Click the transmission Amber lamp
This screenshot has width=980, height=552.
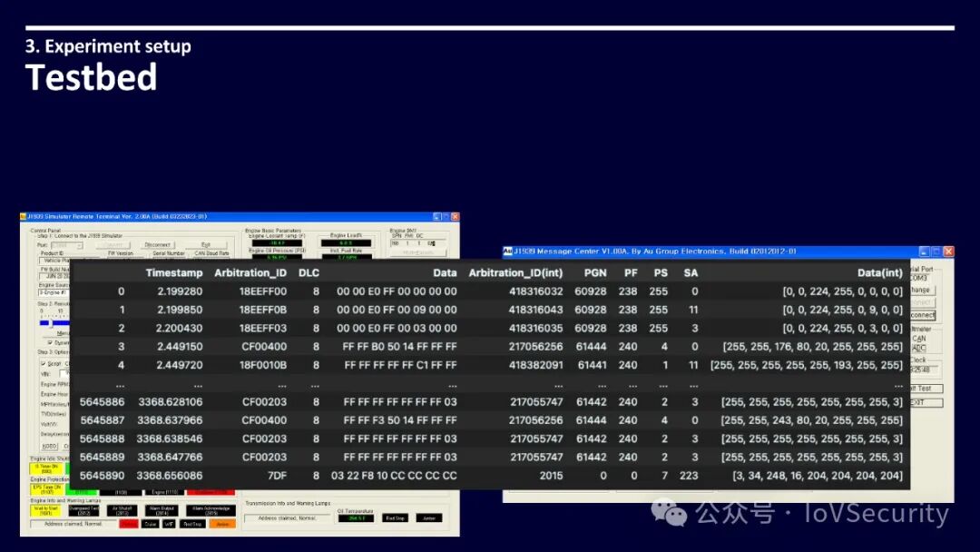tap(428, 517)
